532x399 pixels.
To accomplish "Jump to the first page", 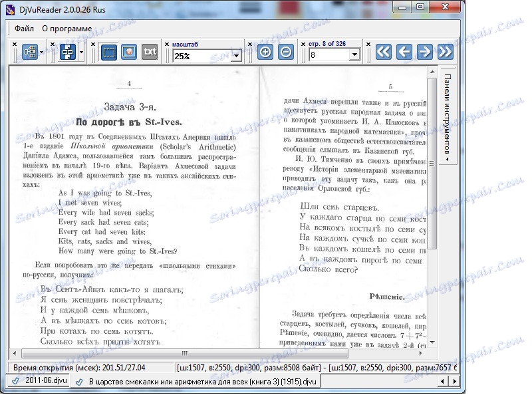I will click(x=384, y=52).
